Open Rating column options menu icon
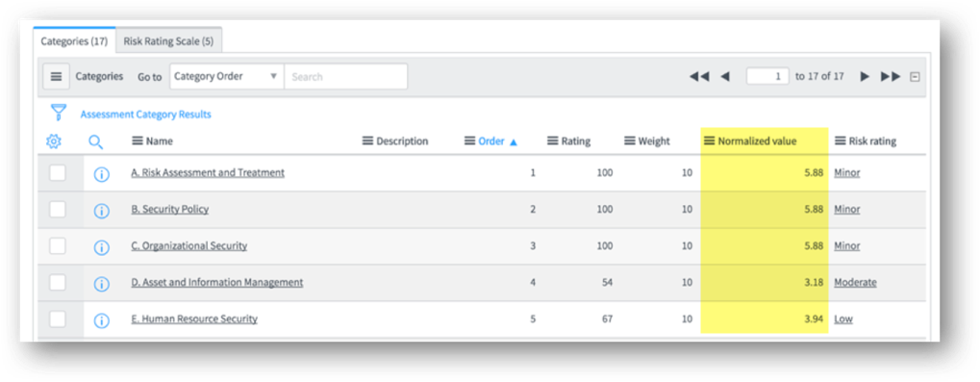The height and width of the screenshot is (382, 980). click(552, 141)
